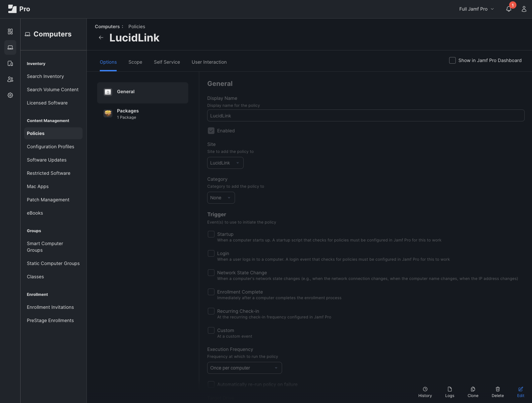Select the Computers laptop icon in rail
532x403 pixels.
tap(10, 47)
